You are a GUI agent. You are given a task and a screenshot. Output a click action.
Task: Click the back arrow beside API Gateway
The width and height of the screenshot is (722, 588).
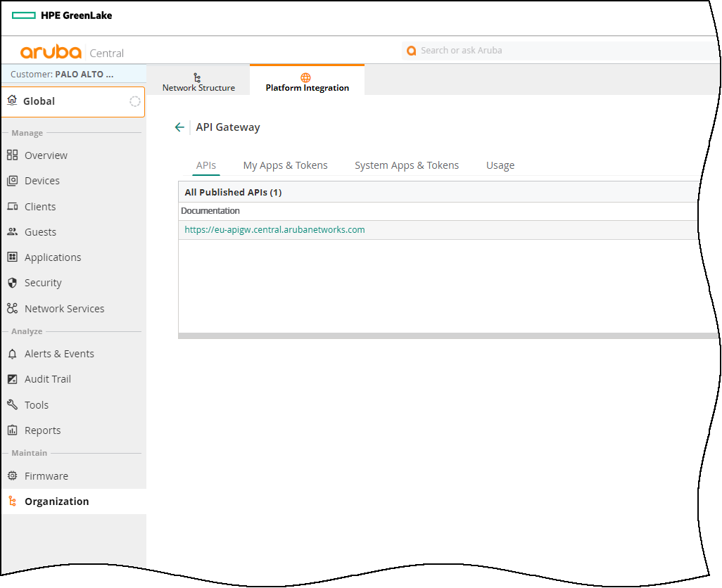click(x=179, y=127)
